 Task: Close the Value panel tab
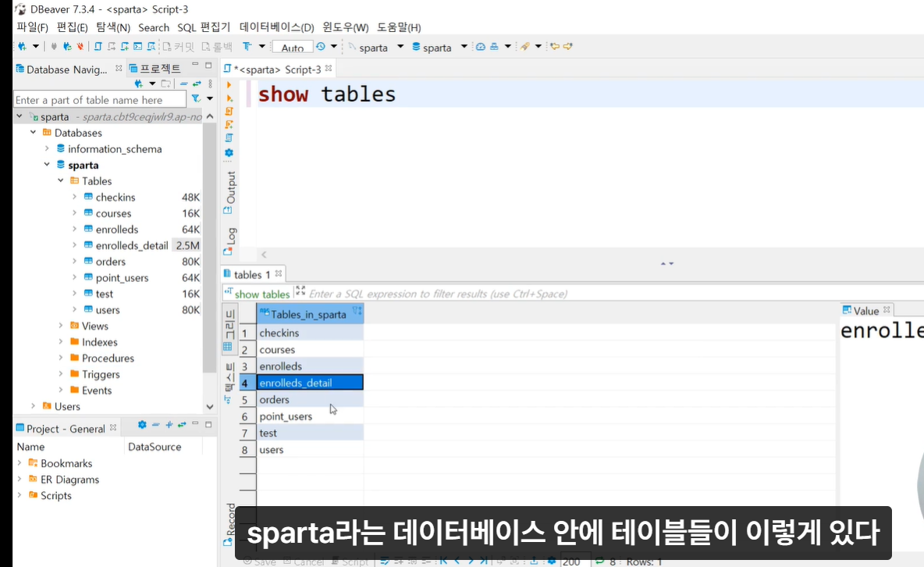coord(887,310)
